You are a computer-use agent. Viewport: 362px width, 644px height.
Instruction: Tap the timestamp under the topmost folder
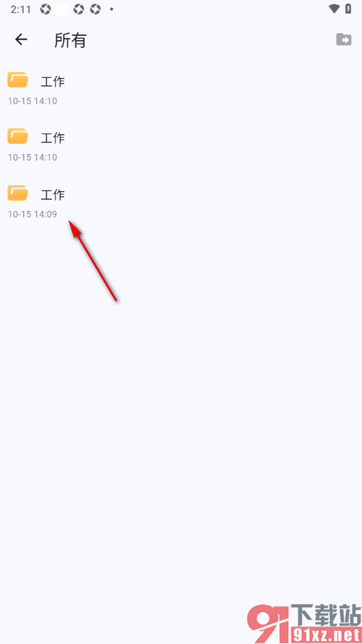click(x=33, y=101)
